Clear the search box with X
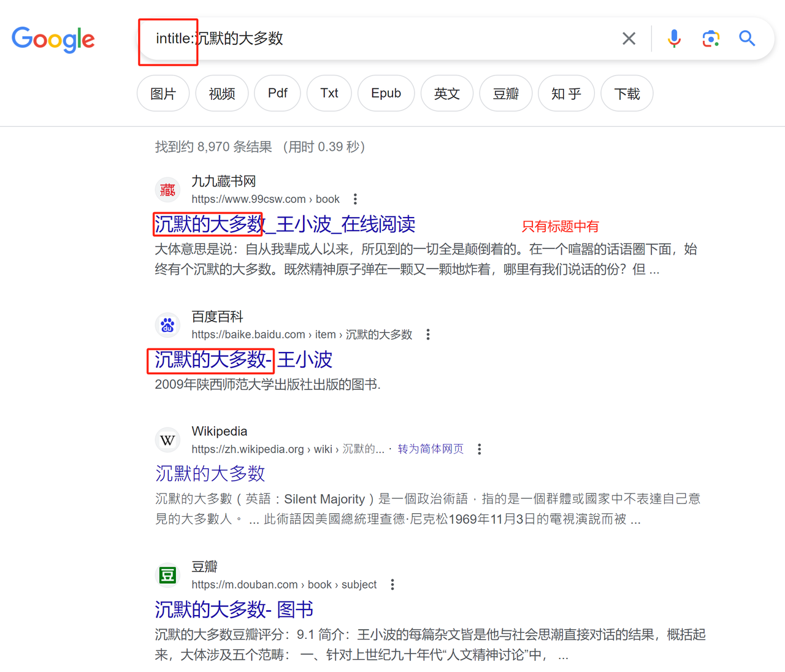 click(x=629, y=39)
